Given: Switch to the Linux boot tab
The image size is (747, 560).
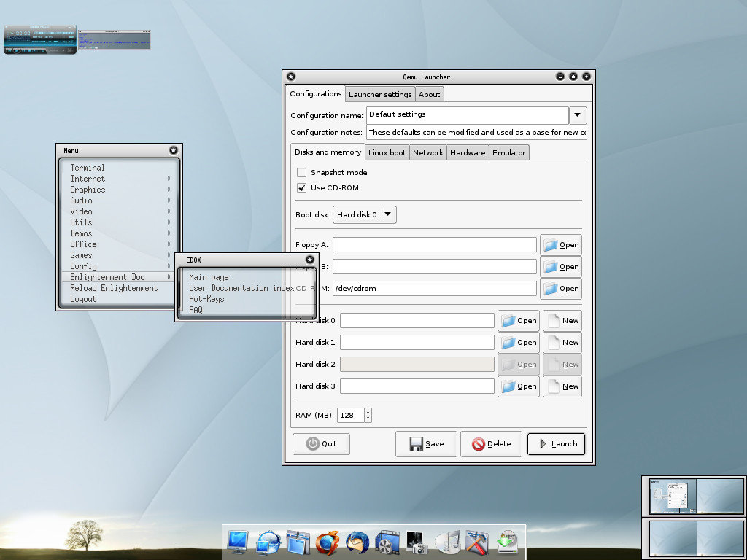Looking at the screenshot, I should [x=387, y=153].
